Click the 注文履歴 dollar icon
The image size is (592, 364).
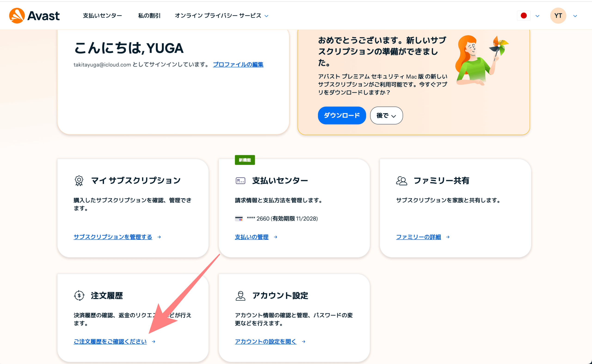click(x=79, y=295)
